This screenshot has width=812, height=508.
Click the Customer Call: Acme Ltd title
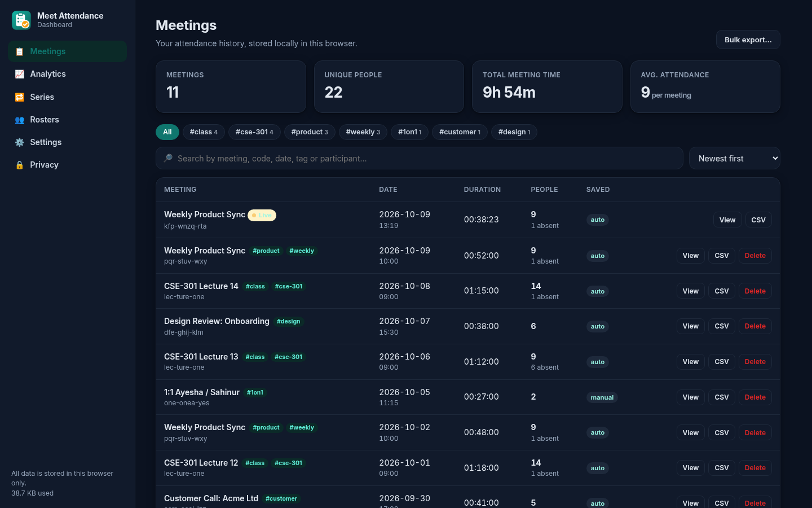click(x=211, y=498)
